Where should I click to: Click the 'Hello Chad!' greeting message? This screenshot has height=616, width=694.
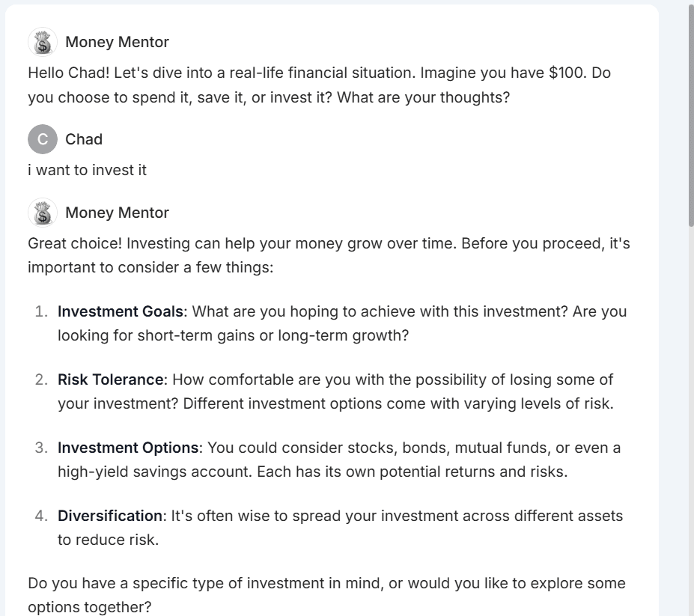pos(319,85)
